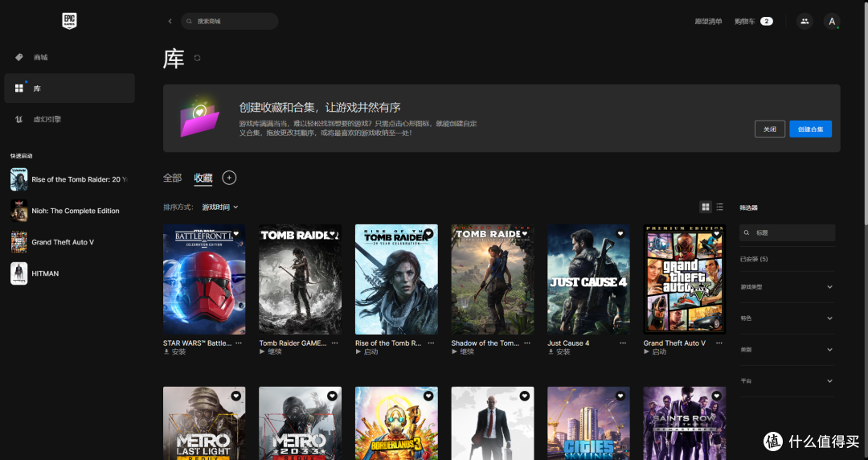Toggle Shadow of the Tomb Raider heart

click(x=524, y=234)
